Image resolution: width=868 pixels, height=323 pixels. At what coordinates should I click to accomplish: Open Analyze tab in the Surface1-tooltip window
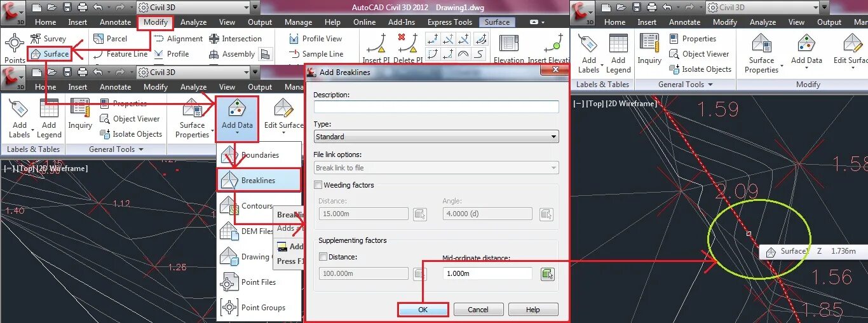click(x=763, y=22)
